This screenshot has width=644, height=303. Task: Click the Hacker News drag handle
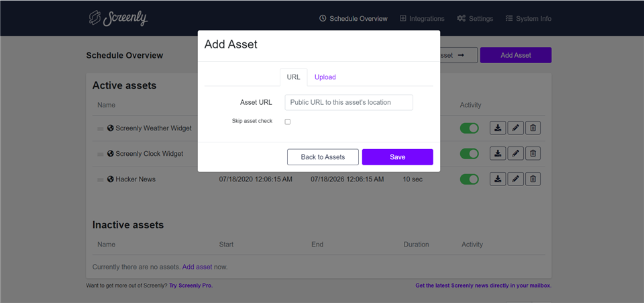pyautogui.click(x=101, y=179)
